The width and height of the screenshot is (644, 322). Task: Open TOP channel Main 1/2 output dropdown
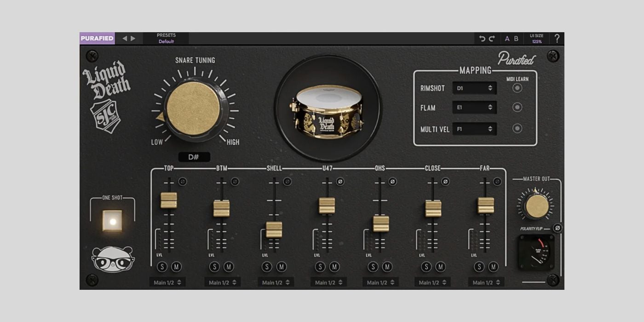click(167, 282)
